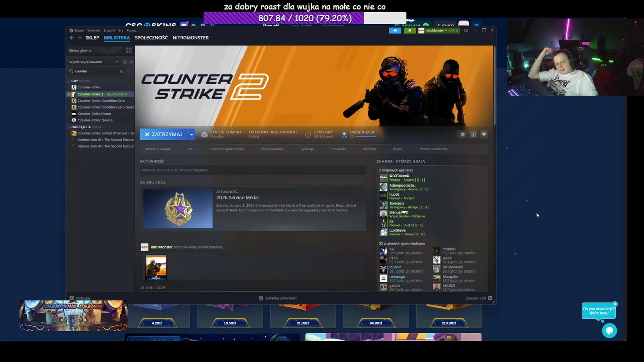The width and height of the screenshot is (644, 362).
Task: Open the download manager icon at bottom
Action: (x=260, y=298)
